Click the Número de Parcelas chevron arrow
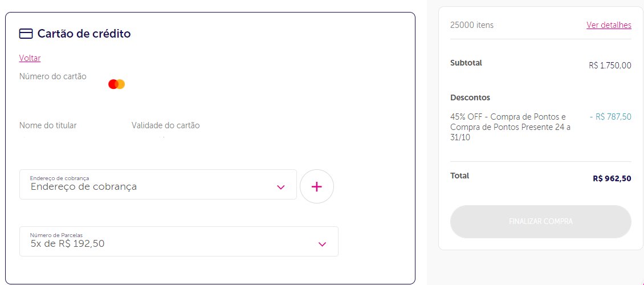Screen dimensions: 644x285 click(x=323, y=245)
